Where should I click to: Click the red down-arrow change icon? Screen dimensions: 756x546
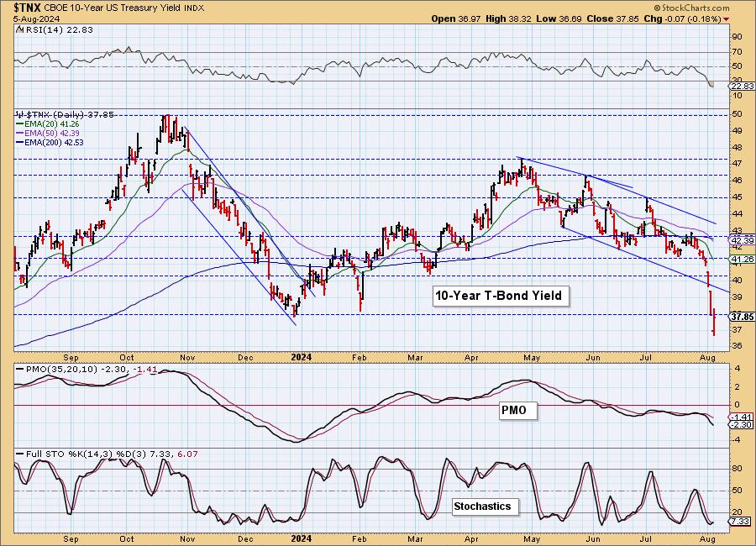tap(726, 19)
